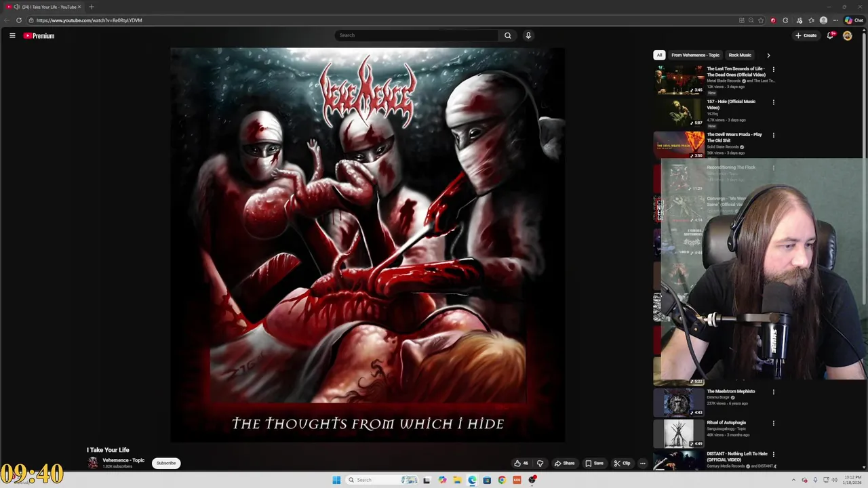The height and width of the screenshot is (488, 868).
Task: Open a new browser tab
Action: (91, 7)
